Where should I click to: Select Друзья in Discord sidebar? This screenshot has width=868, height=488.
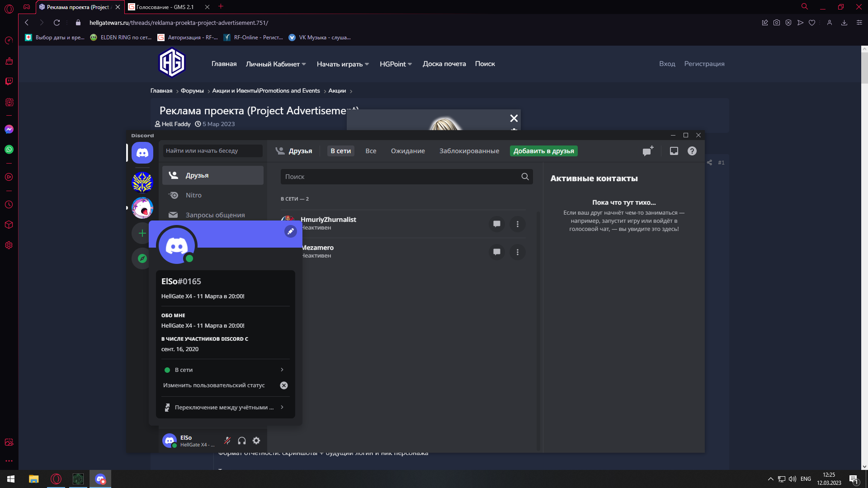213,175
